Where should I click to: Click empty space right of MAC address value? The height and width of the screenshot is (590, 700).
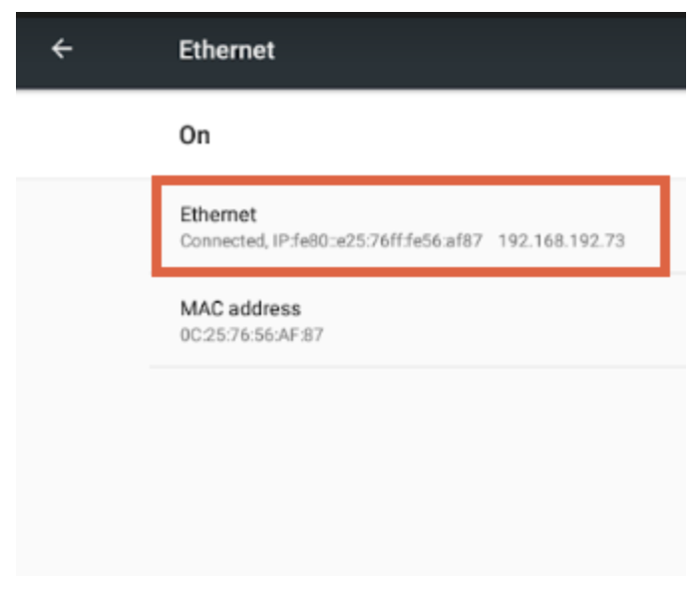(x=499, y=335)
